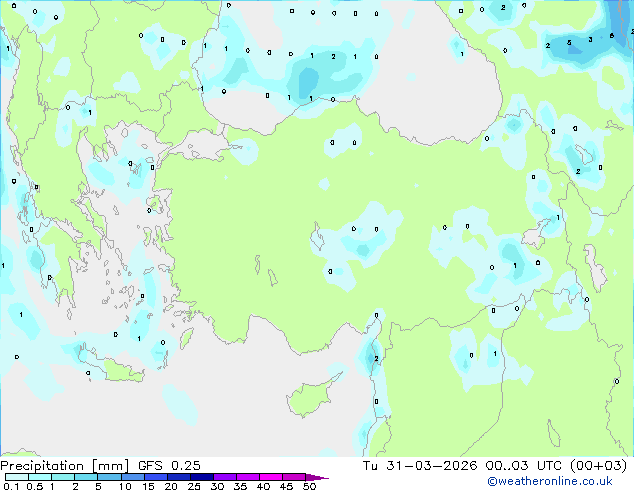The width and height of the screenshot is (634, 490).
Task: Click the legend value '40'
Action: pyautogui.click(x=263, y=486)
